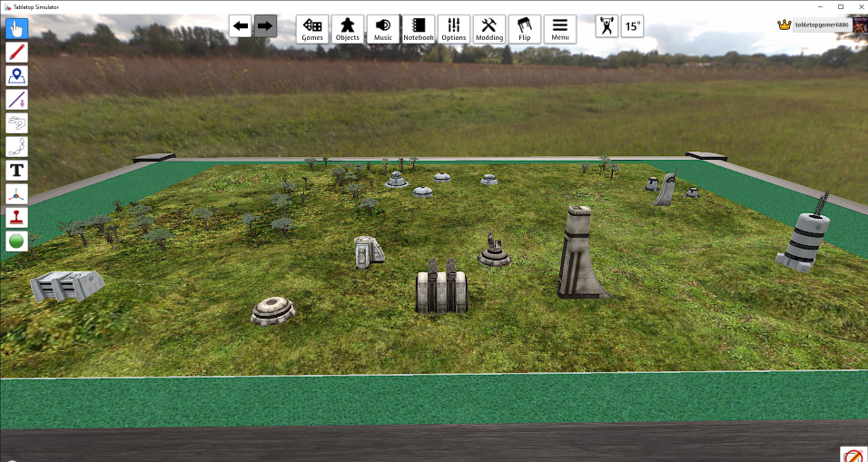868x462 pixels.
Task: Select the red Decal stamp tool
Action: pyautogui.click(x=16, y=218)
